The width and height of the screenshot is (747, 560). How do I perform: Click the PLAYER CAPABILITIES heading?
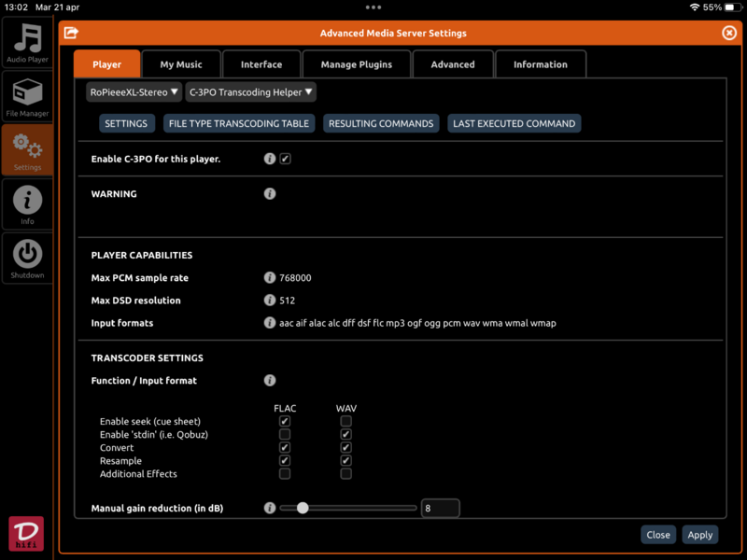142,255
